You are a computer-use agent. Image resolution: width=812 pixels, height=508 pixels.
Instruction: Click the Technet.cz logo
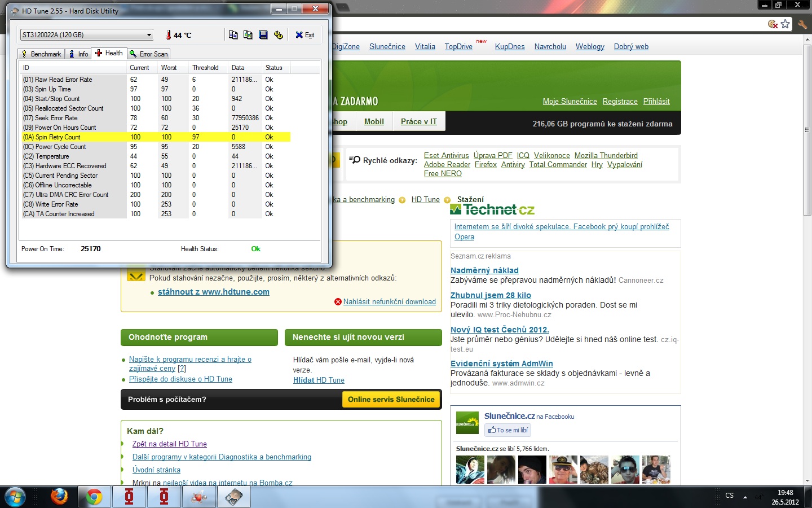tap(492, 209)
